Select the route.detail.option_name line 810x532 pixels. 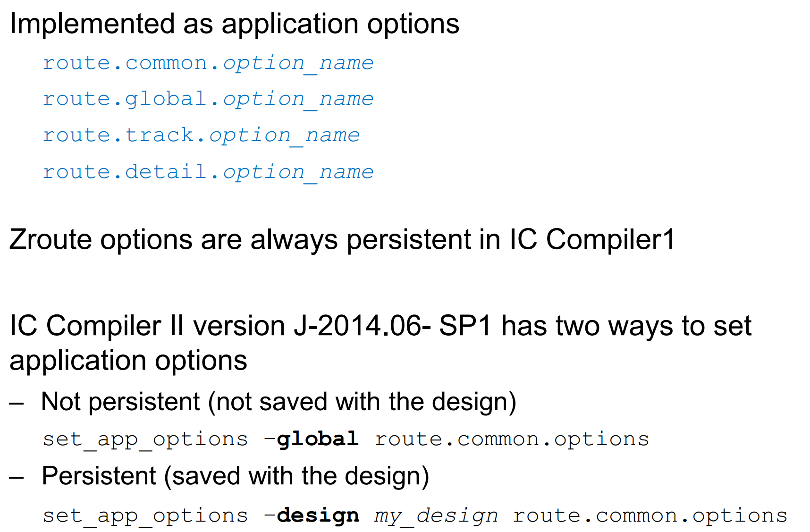coord(208,172)
